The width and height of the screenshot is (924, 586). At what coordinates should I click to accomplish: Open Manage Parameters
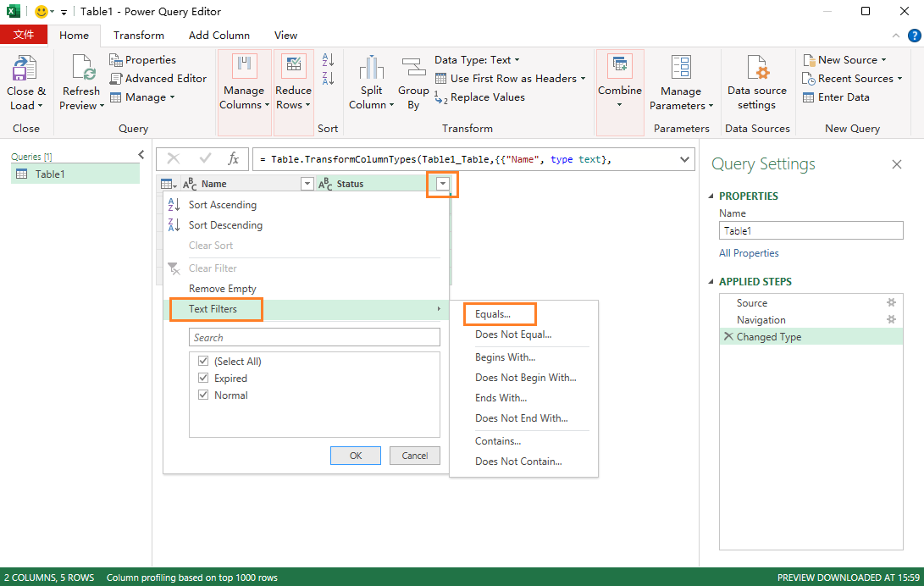click(x=681, y=81)
